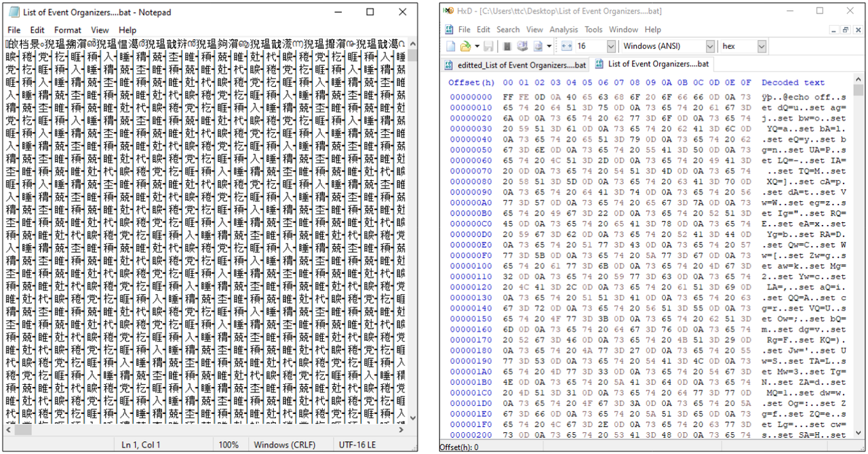The width and height of the screenshot is (868, 454).
Task: Expand the disk image dropdown arrow
Action: 548,46
